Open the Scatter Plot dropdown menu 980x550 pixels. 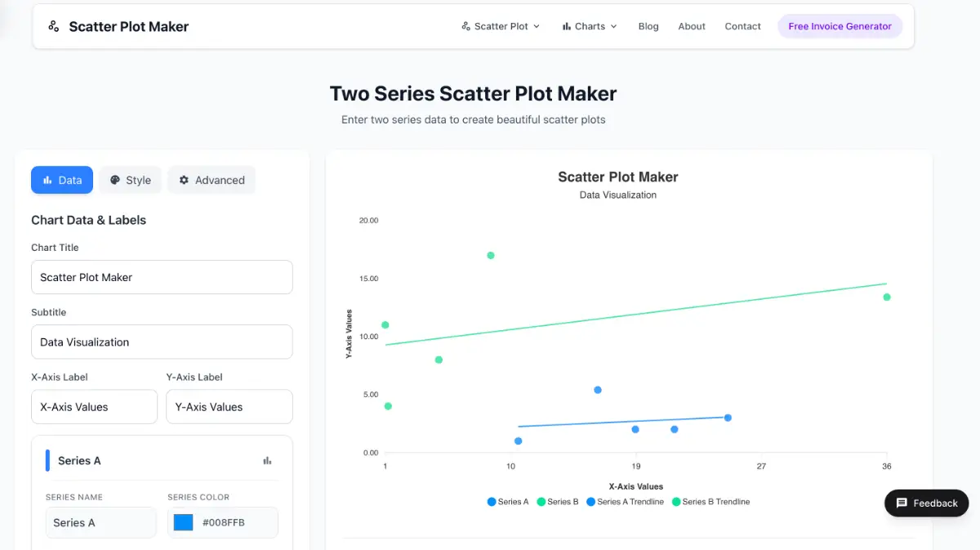(x=501, y=25)
